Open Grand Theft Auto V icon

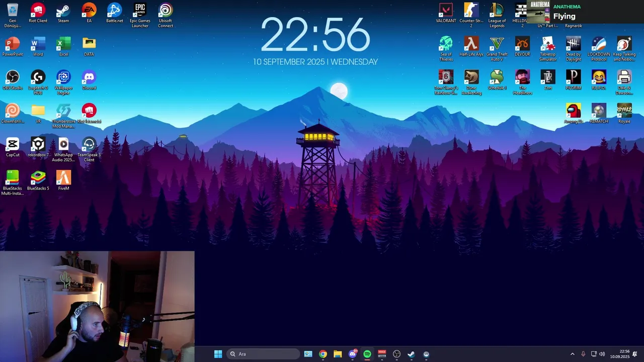point(497,49)
